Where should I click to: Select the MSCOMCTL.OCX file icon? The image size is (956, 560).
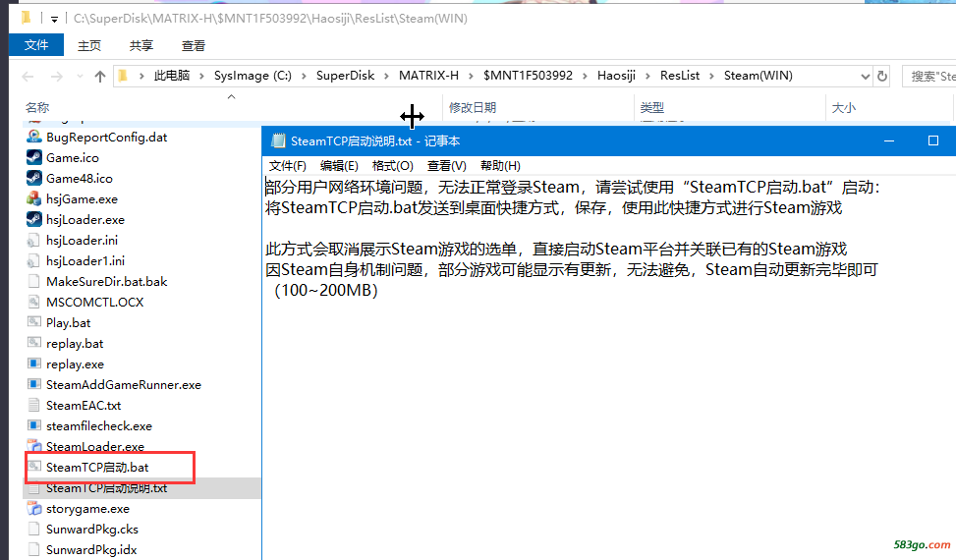click(x=34, y=303)
